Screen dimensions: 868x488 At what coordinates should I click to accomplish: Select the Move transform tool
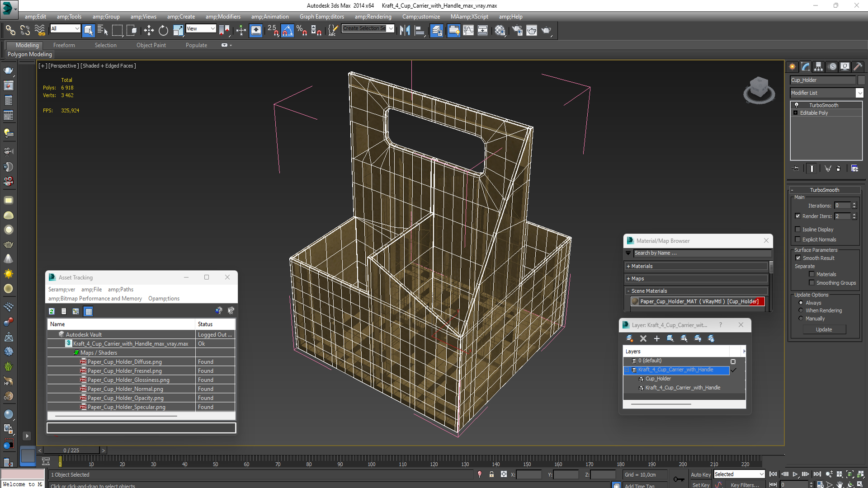(149, 30)
